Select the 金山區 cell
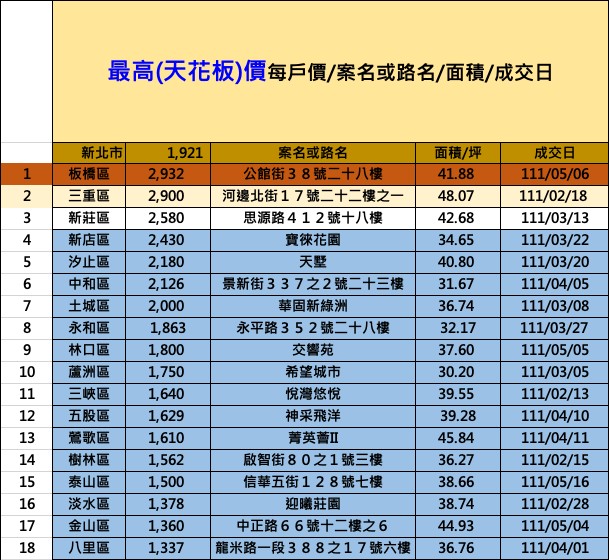The image size is (609, 560). [89, 526]
